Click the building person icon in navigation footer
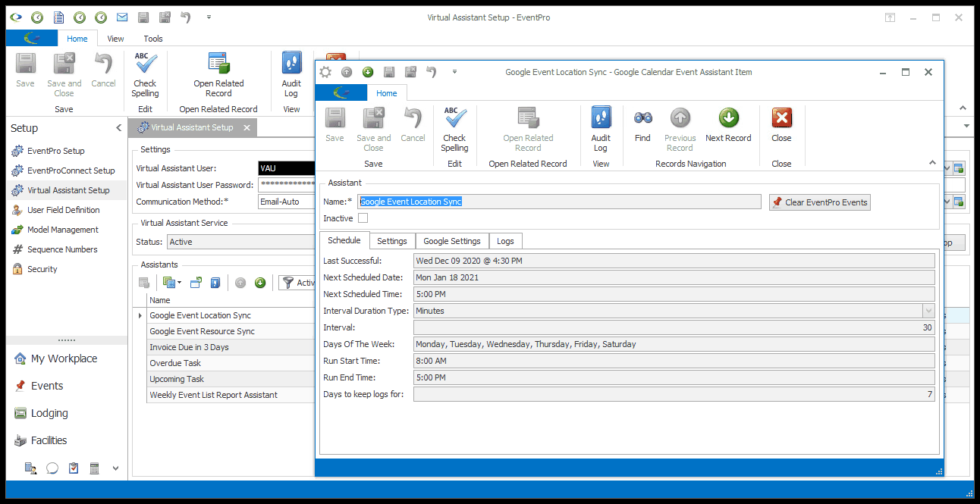The image size is (980, 504). click(31, 468)
